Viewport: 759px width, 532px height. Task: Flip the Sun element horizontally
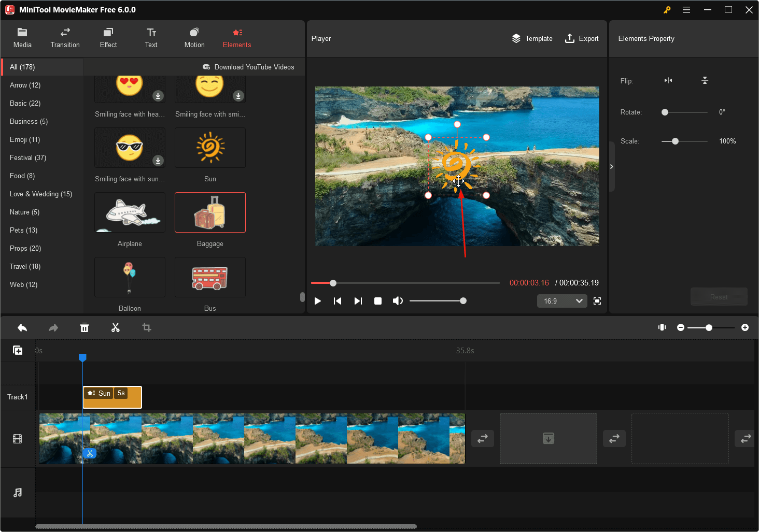tap(668, 80)
